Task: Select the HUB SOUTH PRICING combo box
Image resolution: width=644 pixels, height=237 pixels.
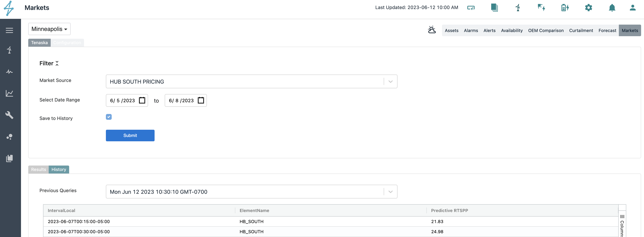Action: [x=251, y=81]
